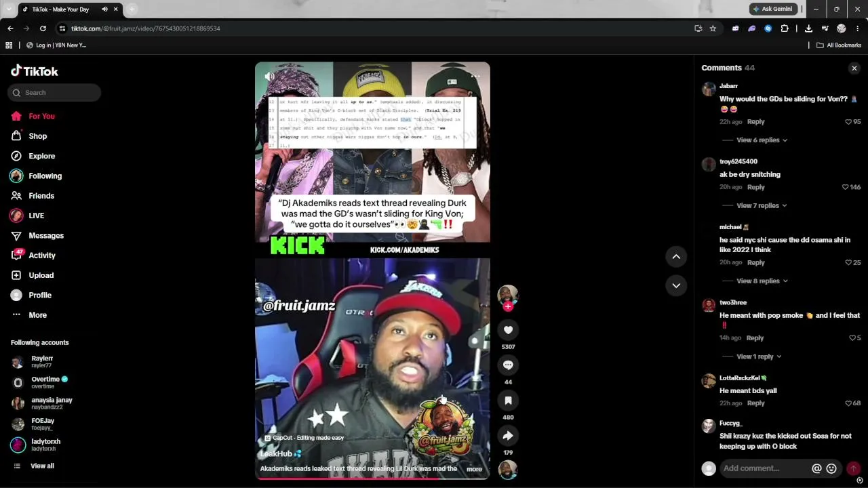The height and width of the screenshot is (488, 868).
Task: Save the video with the bookmark button
Action: click(x=508, y=401)
